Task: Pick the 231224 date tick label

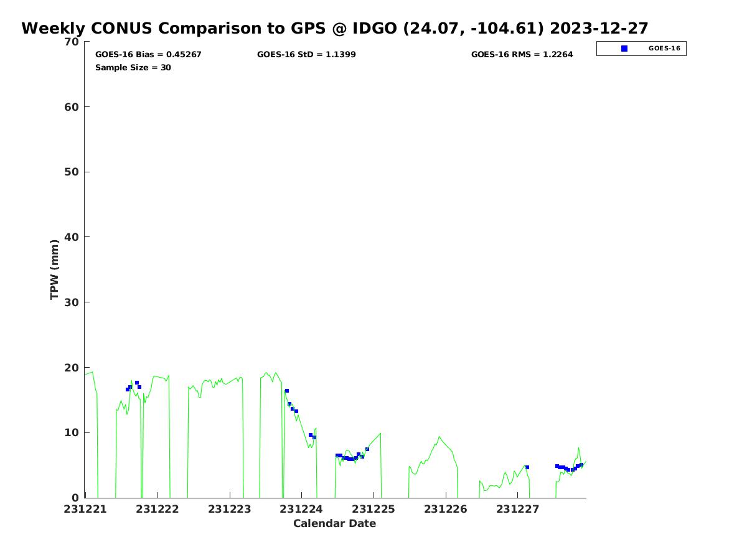Action: click(301, 509)
